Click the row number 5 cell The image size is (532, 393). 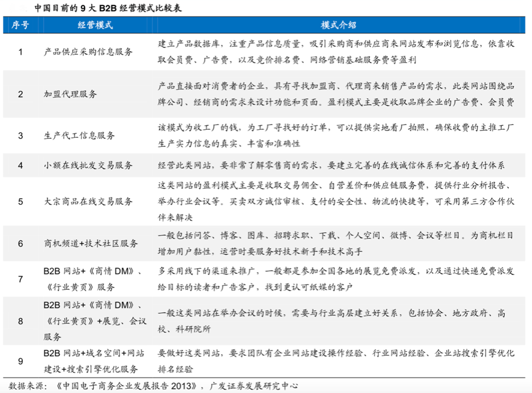pyautogui.click(x=20, y=201)
